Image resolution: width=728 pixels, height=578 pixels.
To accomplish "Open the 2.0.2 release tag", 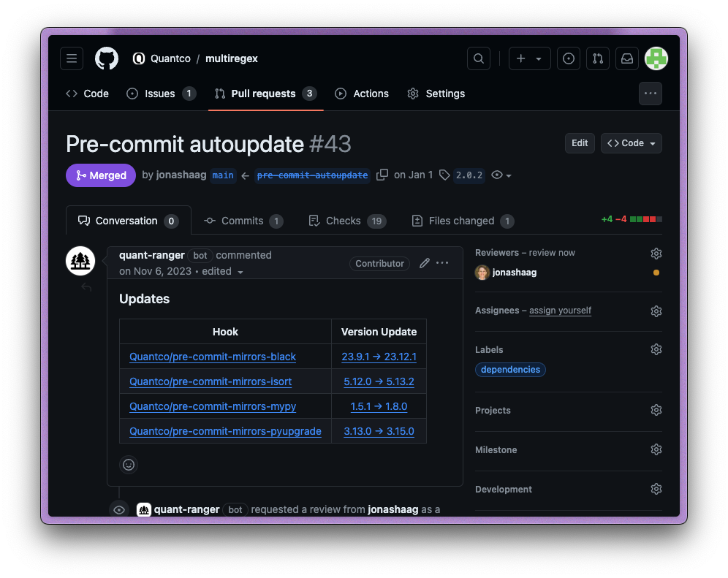I will click(x=469, y=175).
